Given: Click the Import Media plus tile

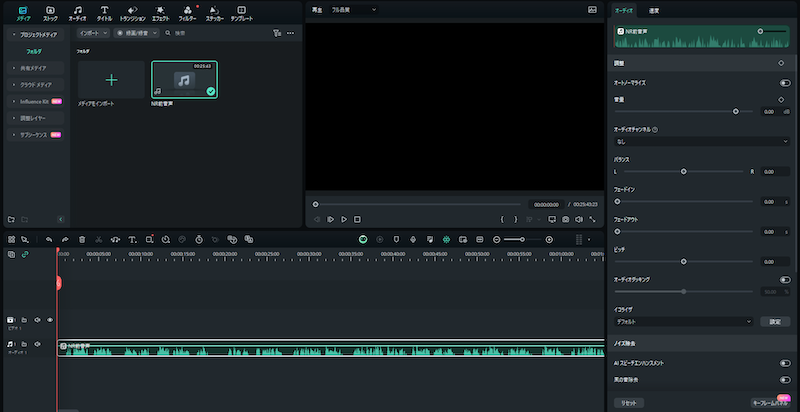Looking at the screenshot, I should click(x=111, y=80).
